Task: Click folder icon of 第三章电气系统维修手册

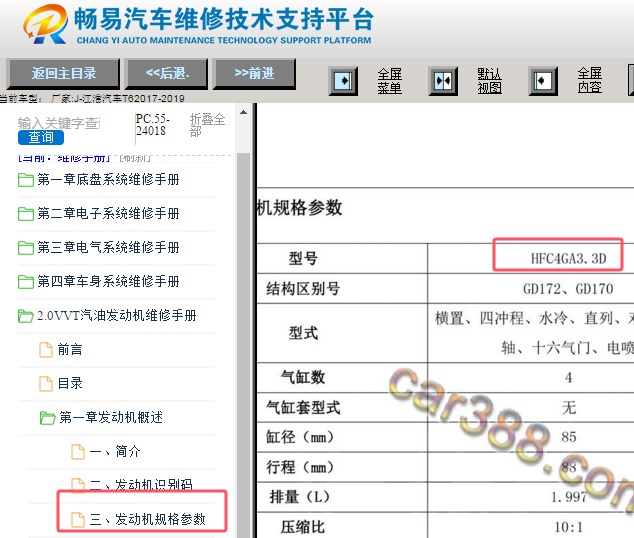Action: coord(26,248)
